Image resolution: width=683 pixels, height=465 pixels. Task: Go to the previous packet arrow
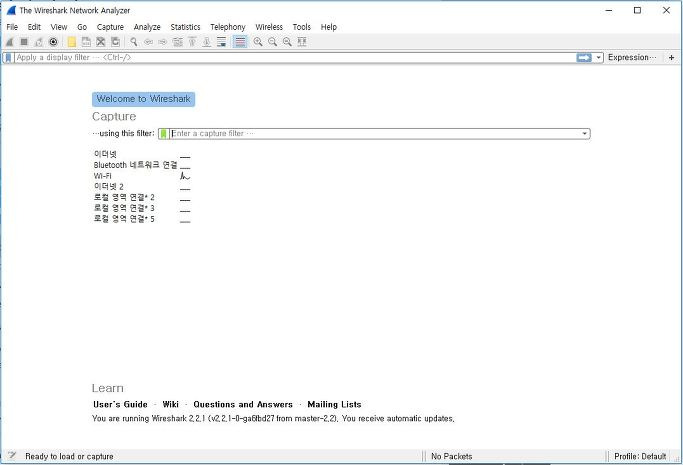coord(148,42)
